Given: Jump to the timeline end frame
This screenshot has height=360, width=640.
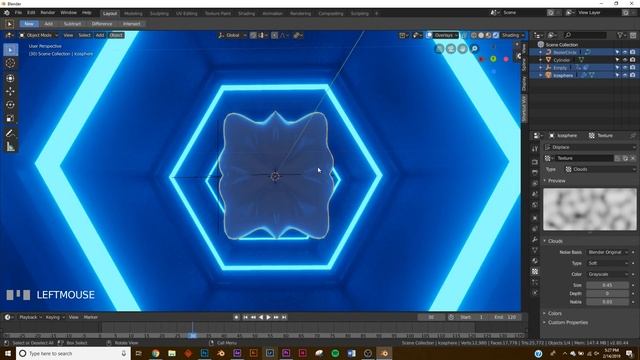Looking at the screenshot, I should pos(284,317).
